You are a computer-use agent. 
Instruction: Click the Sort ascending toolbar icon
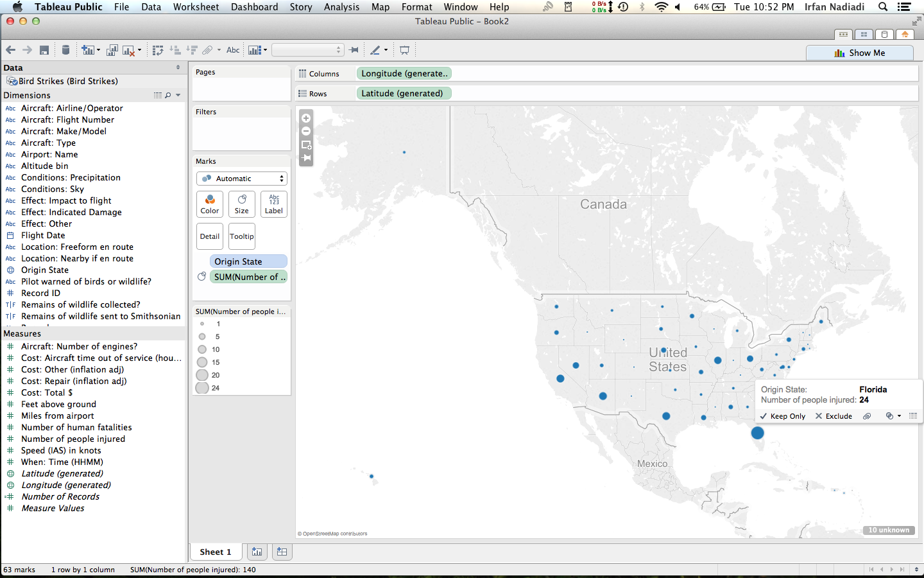[x=175, y=50]
